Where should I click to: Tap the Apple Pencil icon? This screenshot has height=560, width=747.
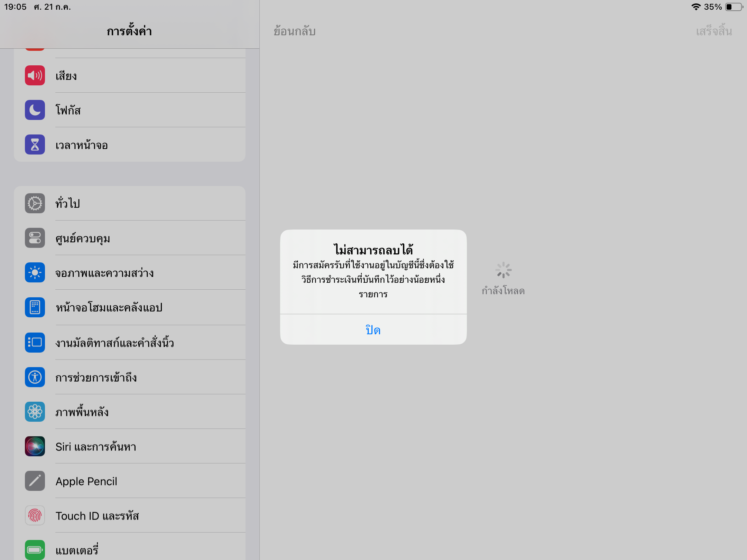pyautogui.click(x=35, y=481)
